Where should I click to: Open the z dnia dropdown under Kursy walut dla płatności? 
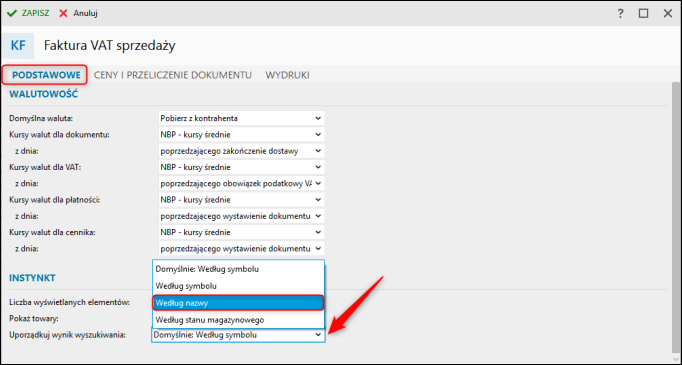coord(241,216)
